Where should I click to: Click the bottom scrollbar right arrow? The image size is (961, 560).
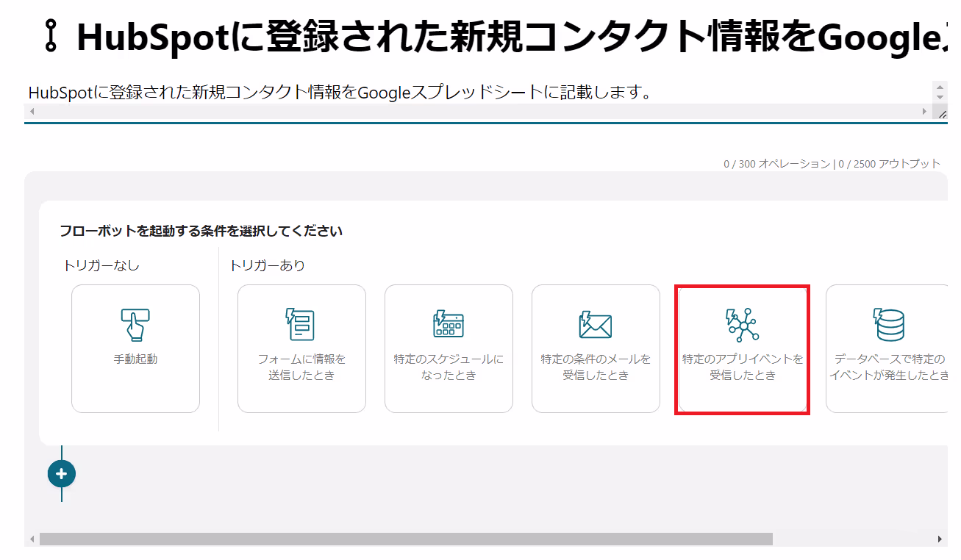940,539
